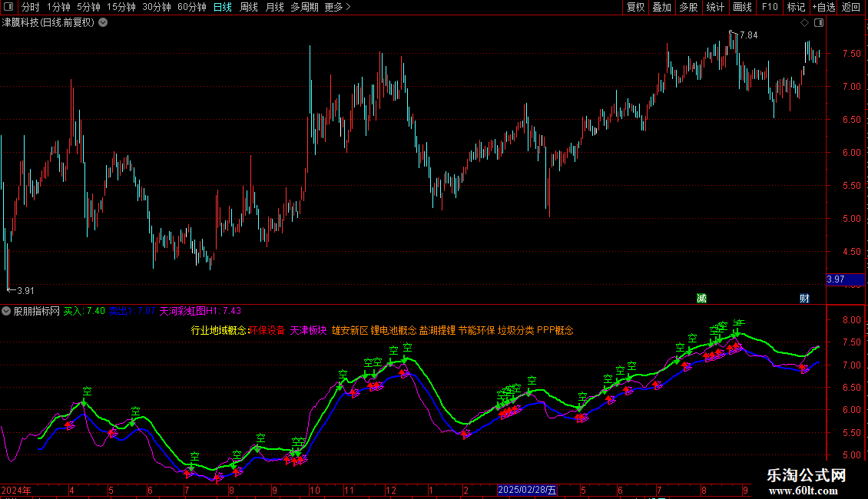
Task: Click 垃圾分类 concept label
Action: coord(516,330)
